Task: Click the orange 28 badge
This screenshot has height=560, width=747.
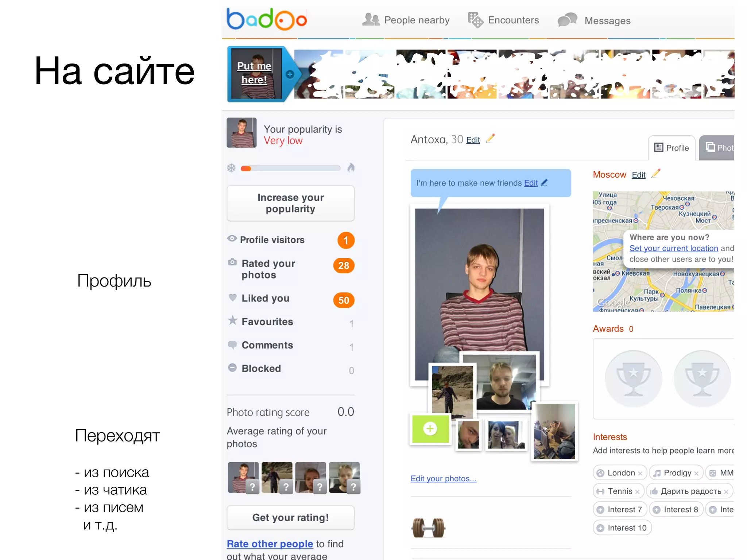Action: 344,265
